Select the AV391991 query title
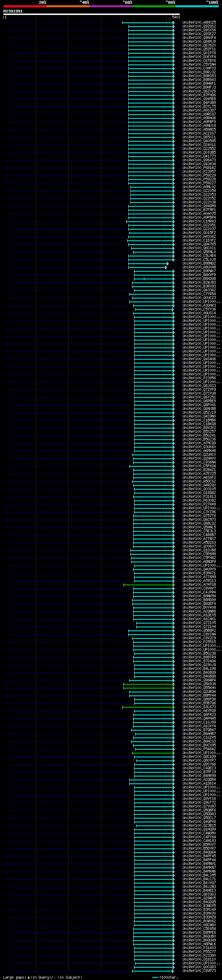This screenshot has width=222, height=980. click(13, 11)
